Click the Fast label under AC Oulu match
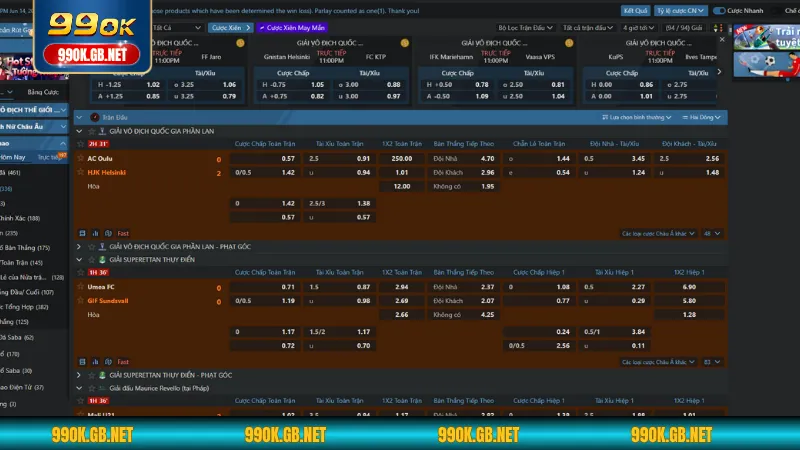The width and height of the screenshot is (800, 450). [x=123, y=233]
